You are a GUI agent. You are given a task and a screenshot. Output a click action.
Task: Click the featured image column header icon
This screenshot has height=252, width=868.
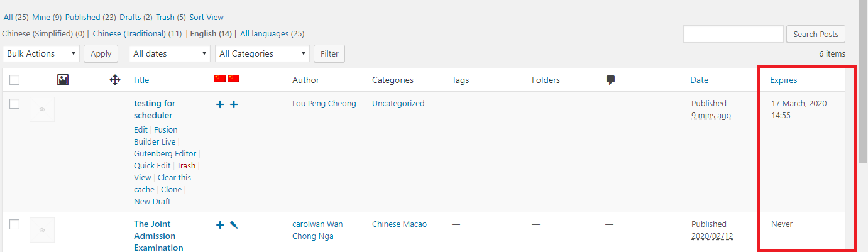63,80
